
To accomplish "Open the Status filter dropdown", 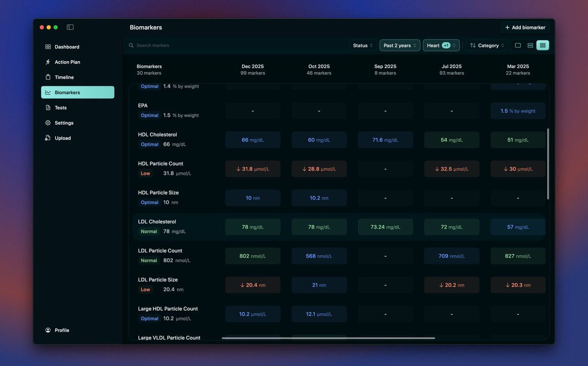I will pos(363,46).
